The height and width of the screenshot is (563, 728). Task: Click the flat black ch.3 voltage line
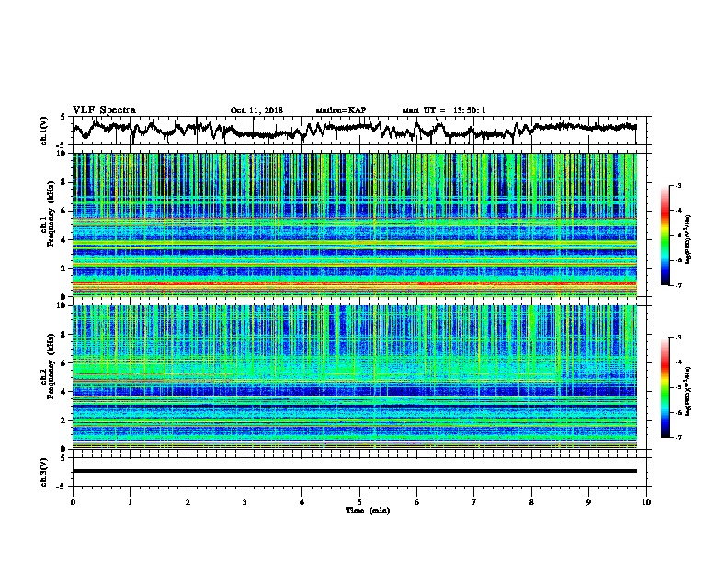pyautogui.click(x=354, y=471)
